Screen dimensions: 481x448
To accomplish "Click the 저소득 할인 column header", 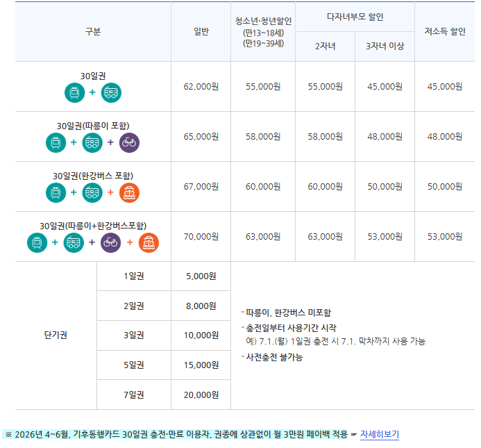I will 445,31.
